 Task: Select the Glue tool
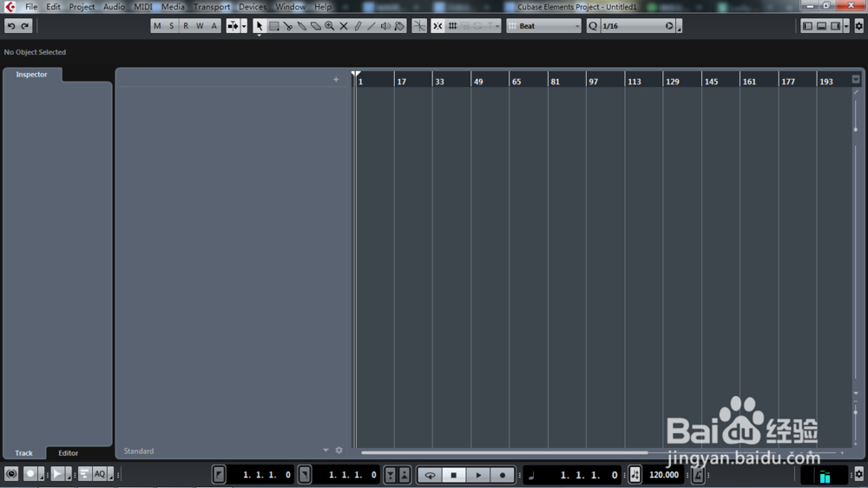coord(302,26)
